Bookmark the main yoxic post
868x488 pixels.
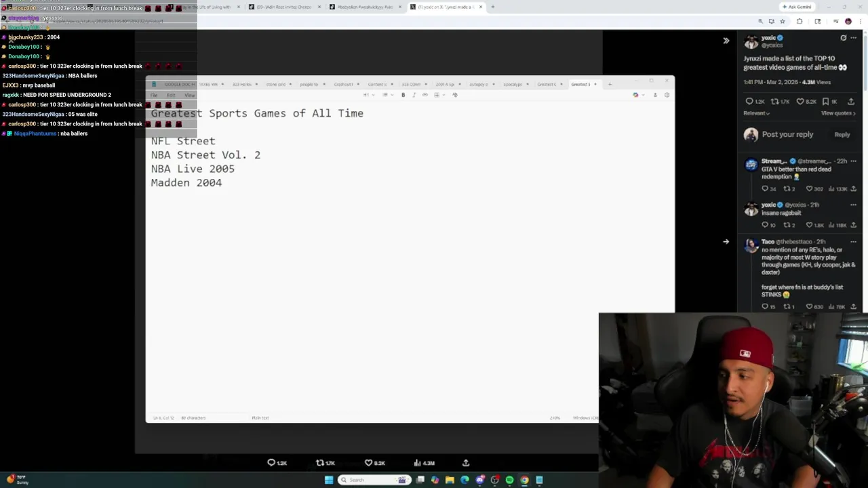(x=825, y=102)
